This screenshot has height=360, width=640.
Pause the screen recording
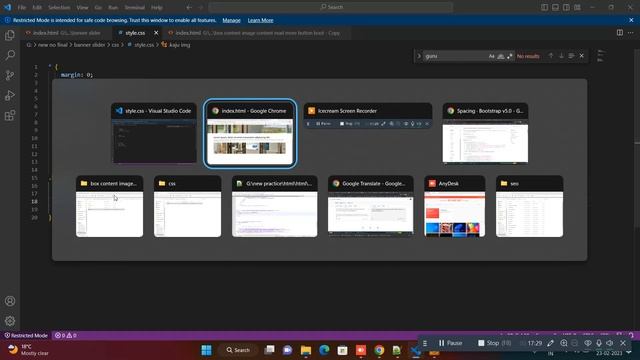450,343
